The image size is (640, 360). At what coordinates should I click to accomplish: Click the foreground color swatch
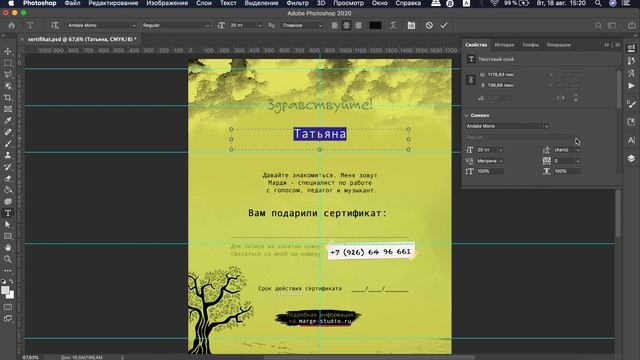[x=5, y=290]
